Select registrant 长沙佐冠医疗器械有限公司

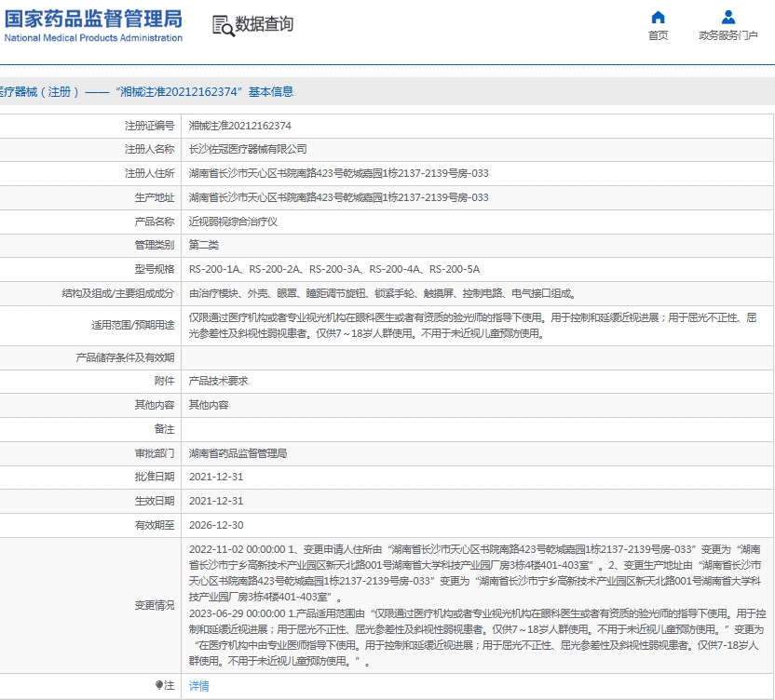248,149
